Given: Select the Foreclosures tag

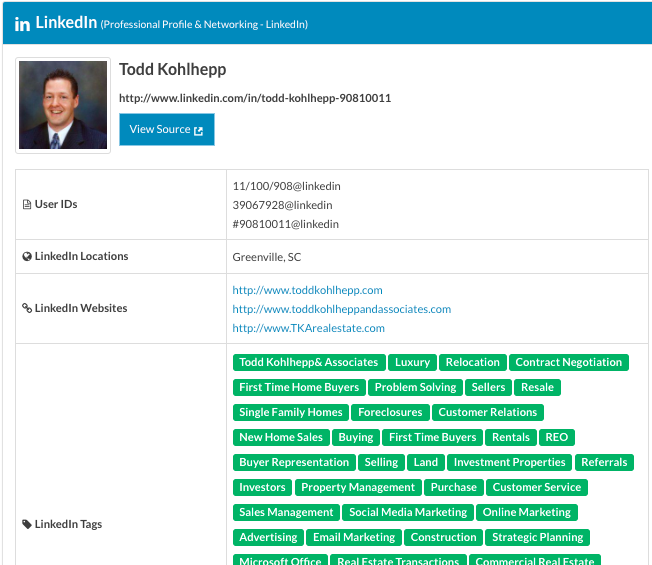Looking at the screenshot, I should (x=390, y=412).
